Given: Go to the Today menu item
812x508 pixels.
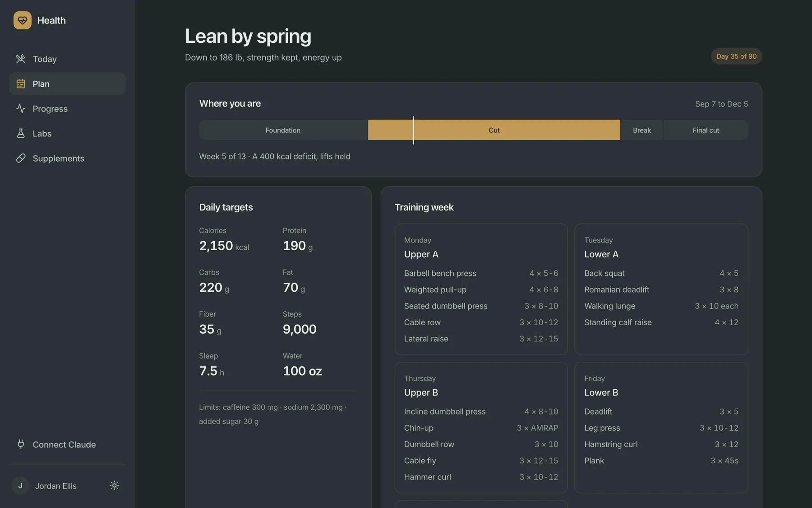Looking at the screenshot, I should [x=67, y=59].
